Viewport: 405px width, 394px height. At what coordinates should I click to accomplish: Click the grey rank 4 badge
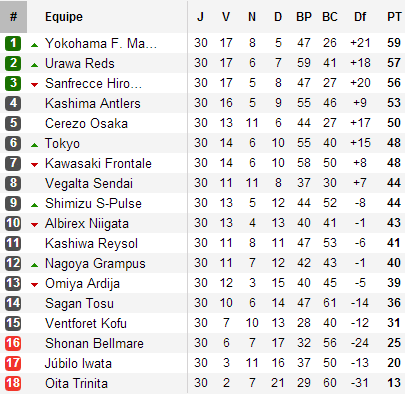13,103
